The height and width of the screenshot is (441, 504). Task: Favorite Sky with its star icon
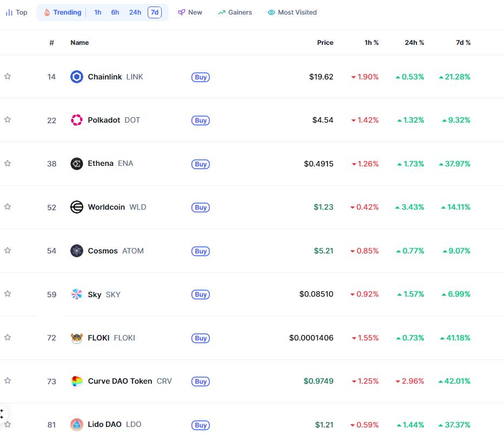8,294
